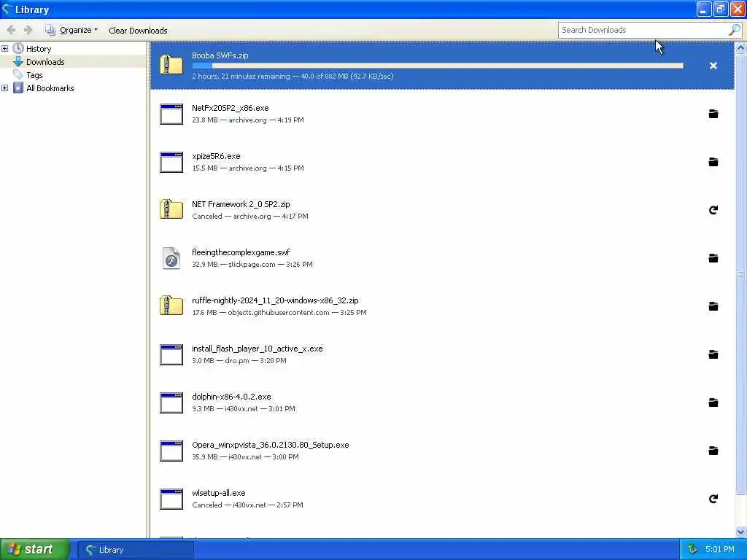The image size is (747, 560).
Task: Go forward using the toolbar forward arrow
Action: point(28,30)
